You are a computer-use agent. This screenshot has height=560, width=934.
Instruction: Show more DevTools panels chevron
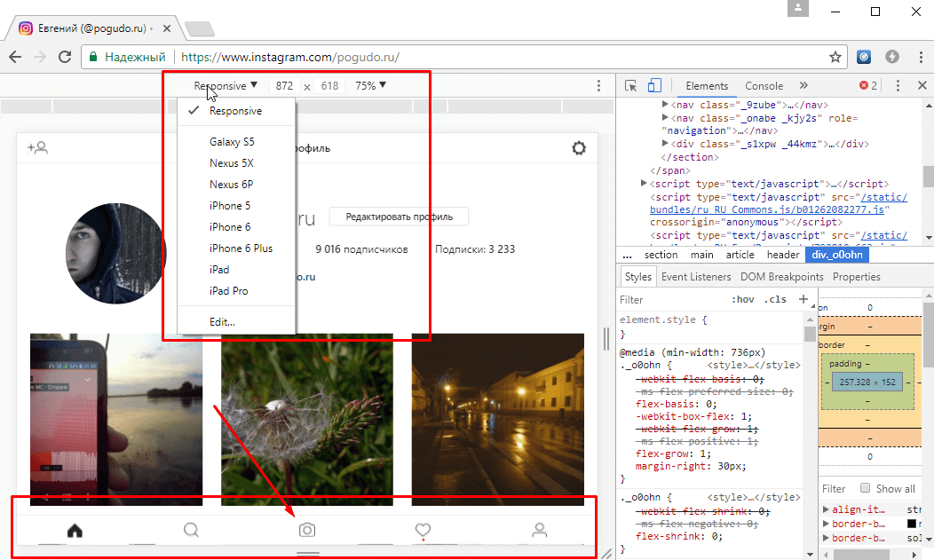coord(803,86)
